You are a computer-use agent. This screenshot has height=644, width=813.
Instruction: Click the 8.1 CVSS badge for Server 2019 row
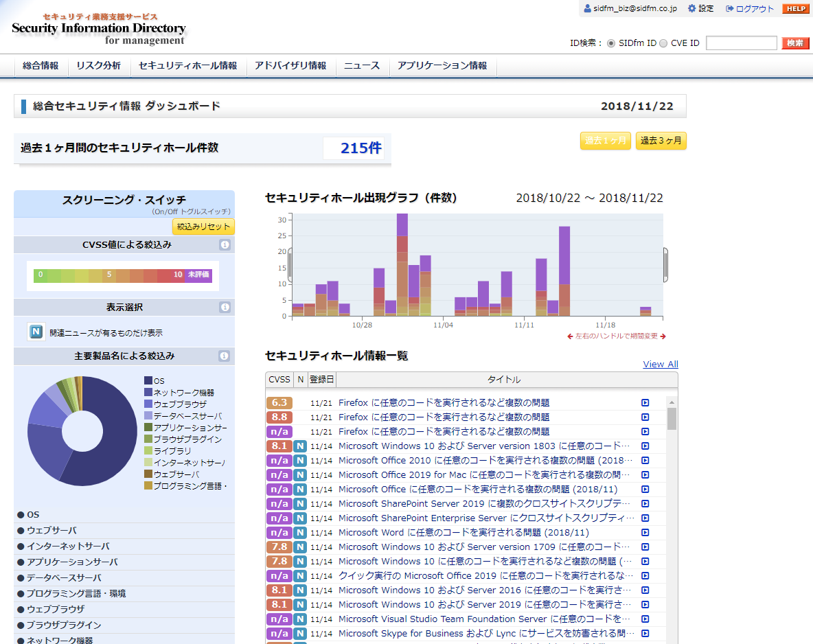[279, 605]
